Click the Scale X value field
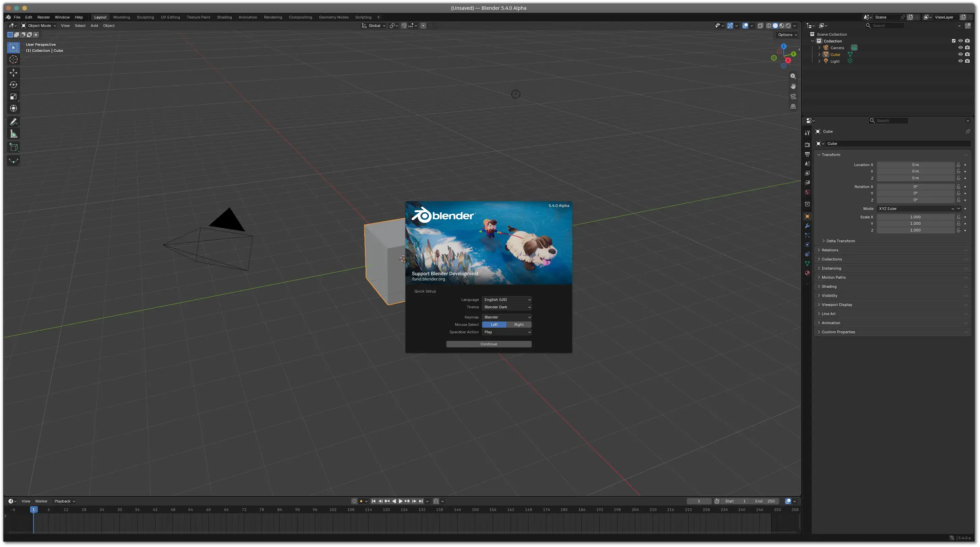This screenshot has width=980, height=547. coord(915,217)
